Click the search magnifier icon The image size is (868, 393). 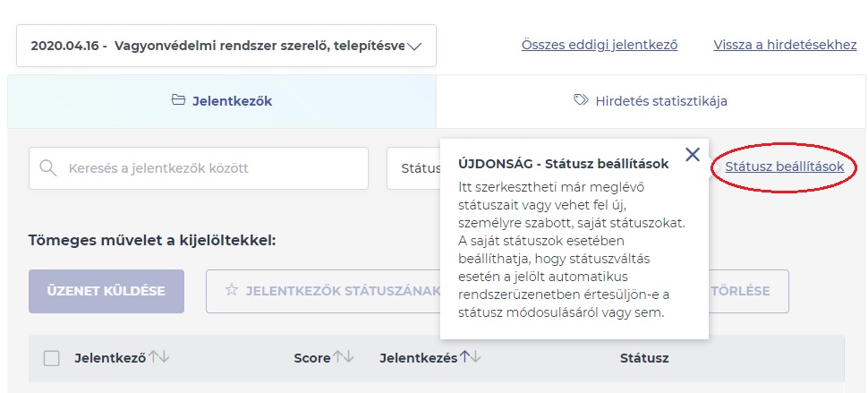click(x=49, y=168)
